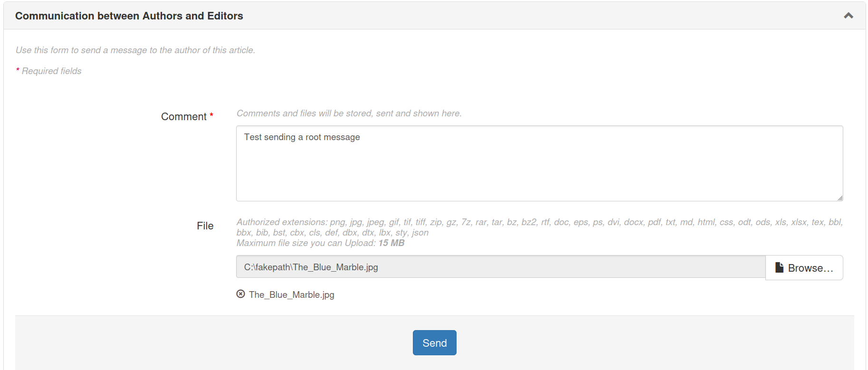
Task: Click the "Use this form" instruction text
Action: pyautogui.click(x=135, y=50)
